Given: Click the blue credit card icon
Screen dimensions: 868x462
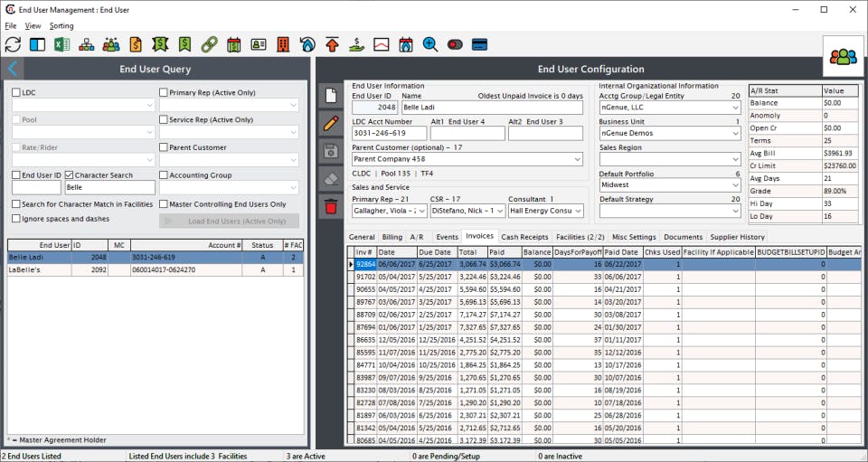Looking at the screenshot, I should click(x=479, y=44).
